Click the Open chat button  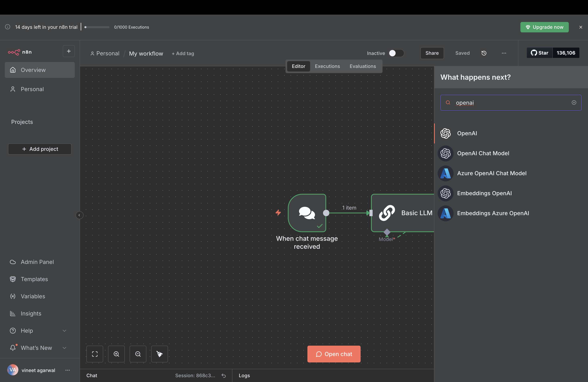(x=334, y=354)
